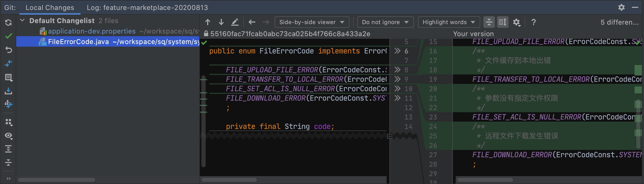Click left diff pane horizontal scrollbar

click(x=229, y=180)
